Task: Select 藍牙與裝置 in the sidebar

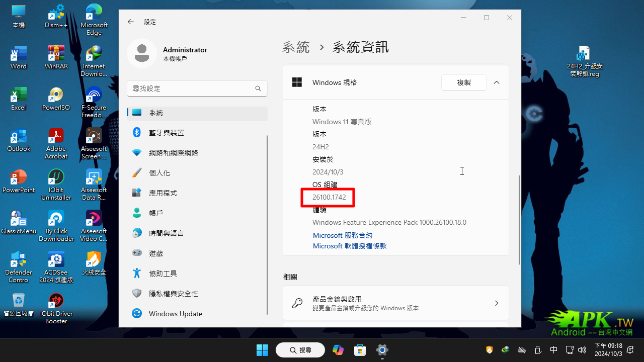Action: click(x=197, y=133)
